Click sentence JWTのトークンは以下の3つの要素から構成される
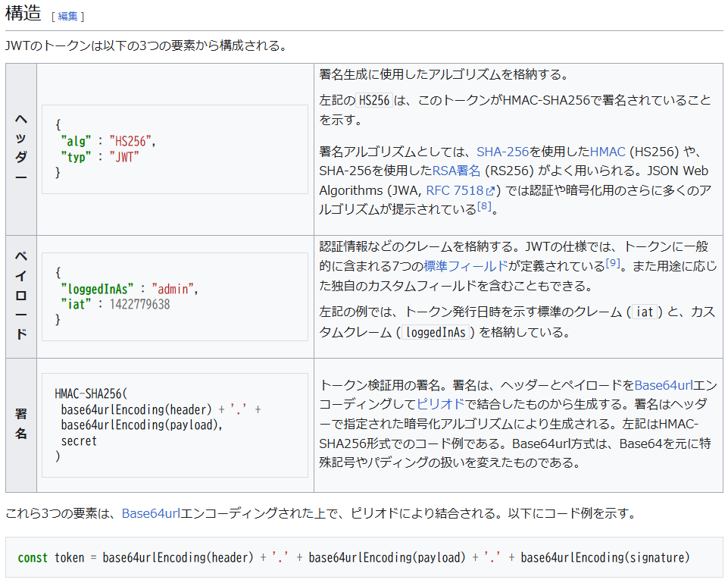The height and width of the screenshot is (583, 728). (147, 45)
